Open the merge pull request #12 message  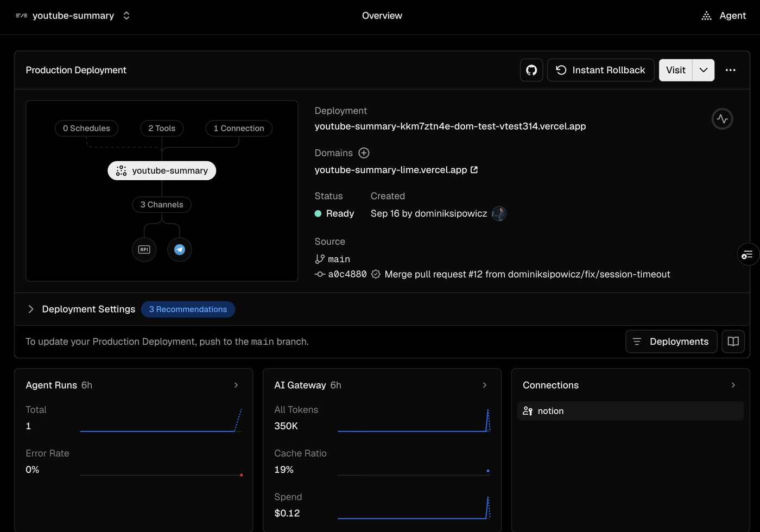click(527, 274)
